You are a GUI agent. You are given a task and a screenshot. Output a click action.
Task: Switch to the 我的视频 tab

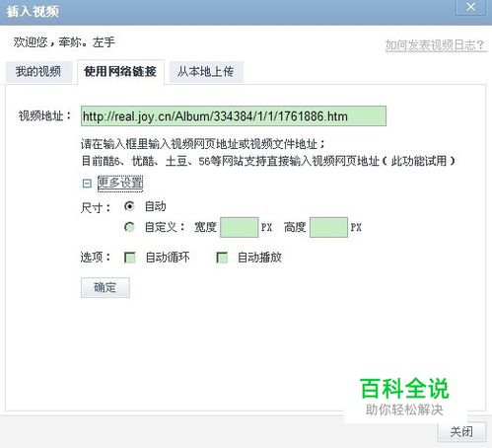pyautogui.click(x=38, y=71)
